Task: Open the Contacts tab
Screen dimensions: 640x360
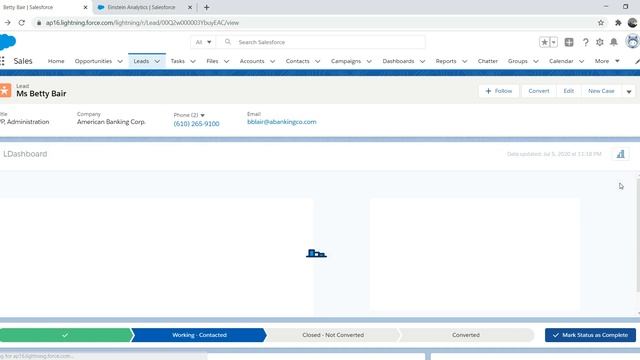Action: 298,61
